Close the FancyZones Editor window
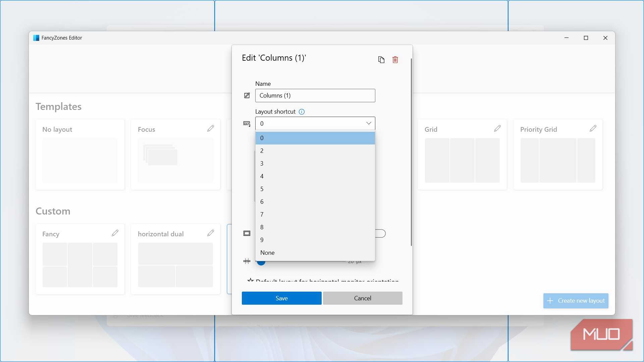 click(605, 38)
